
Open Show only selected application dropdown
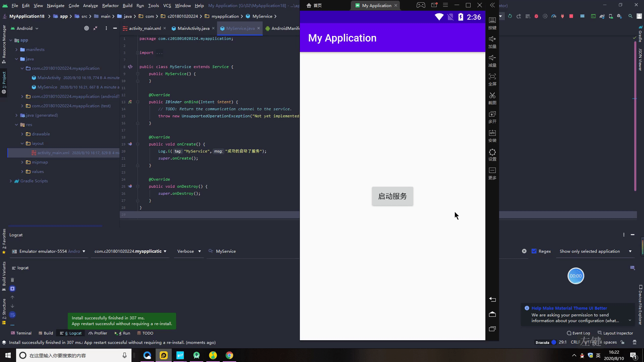pyautogui.click(x=595, y=251)
